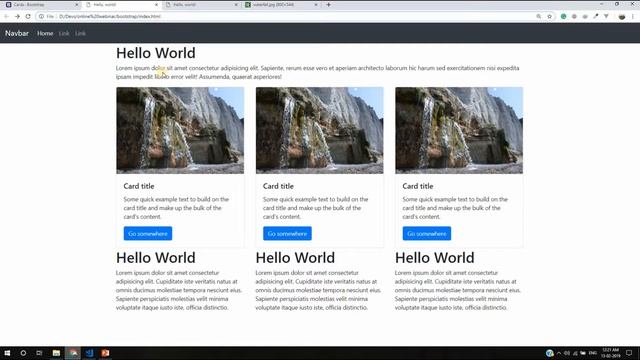640x360 pixels.
Task: Open the Home nav link
Action: pos(45,33)
